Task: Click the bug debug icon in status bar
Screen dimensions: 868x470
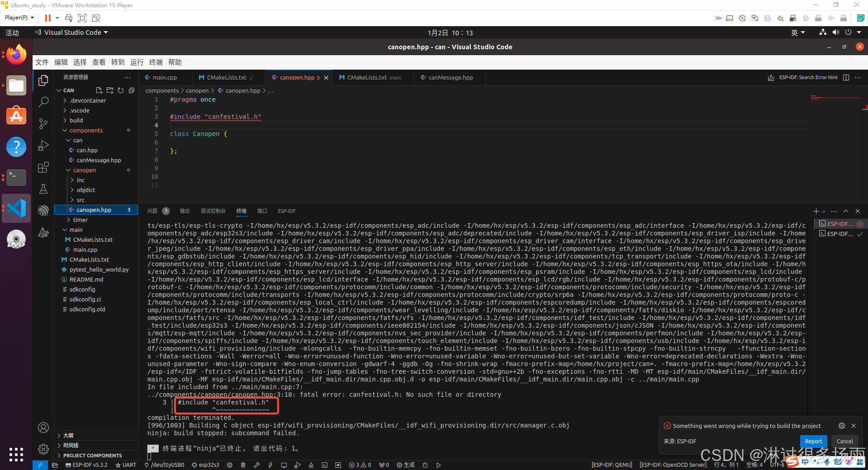Action: click(x=425, y=465)
